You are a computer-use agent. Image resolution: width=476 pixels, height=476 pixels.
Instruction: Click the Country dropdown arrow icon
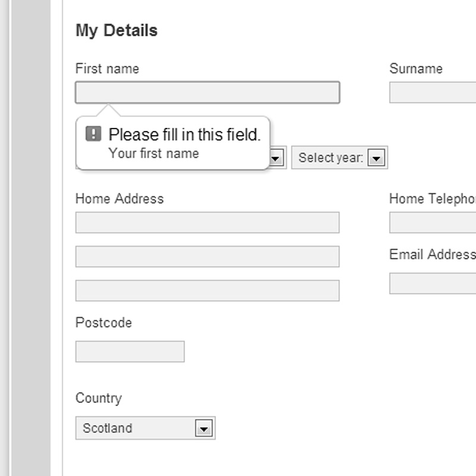[x=204, y=427]
